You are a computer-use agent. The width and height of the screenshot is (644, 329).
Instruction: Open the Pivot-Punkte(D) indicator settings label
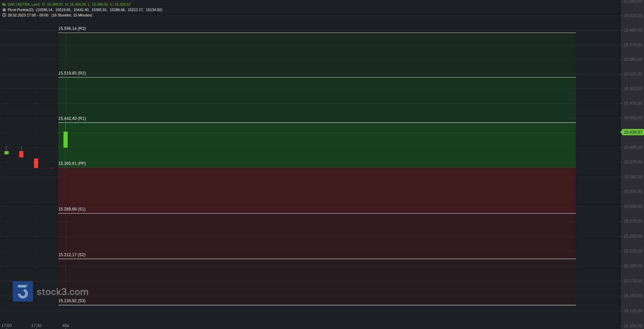[21, 10]
